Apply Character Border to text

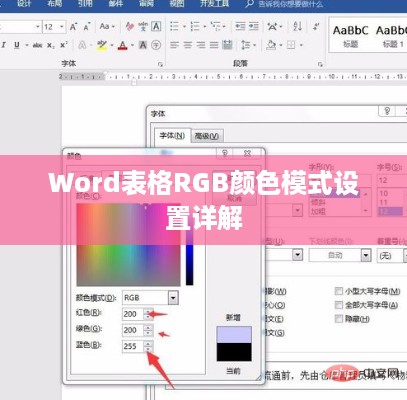[156, 27]
